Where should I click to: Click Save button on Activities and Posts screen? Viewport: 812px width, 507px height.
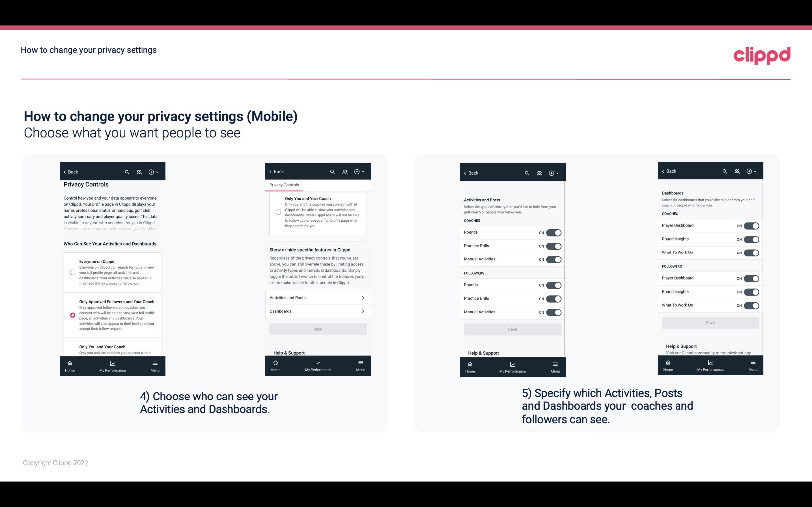pos(512,329)
